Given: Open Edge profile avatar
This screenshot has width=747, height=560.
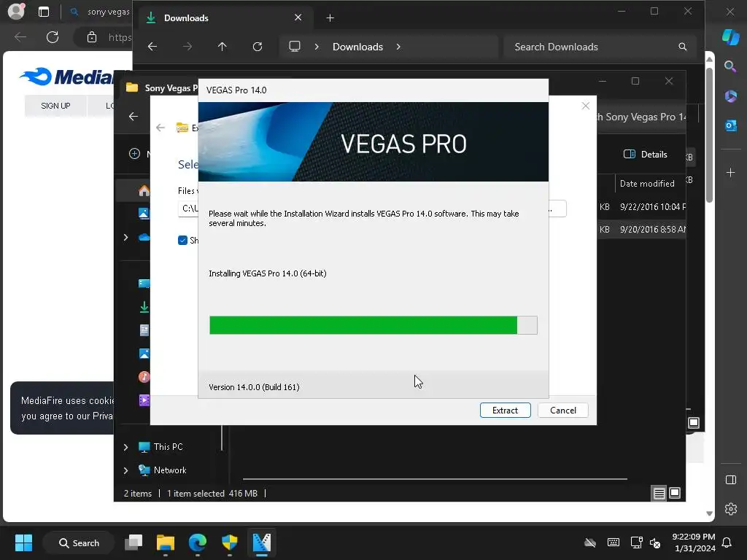Looking at the screenshot, I should [x=16, y=12].
